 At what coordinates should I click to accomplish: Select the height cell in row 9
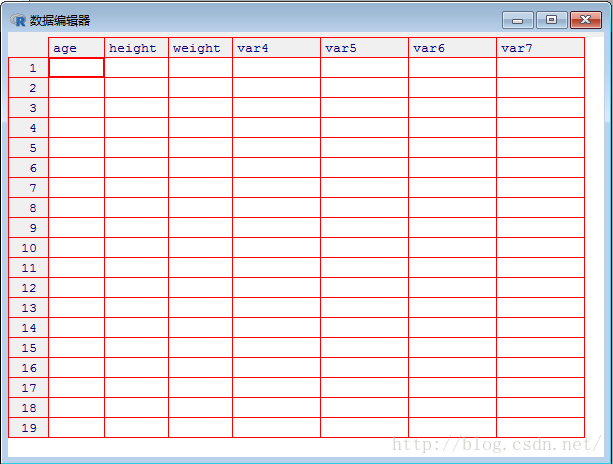136,228
